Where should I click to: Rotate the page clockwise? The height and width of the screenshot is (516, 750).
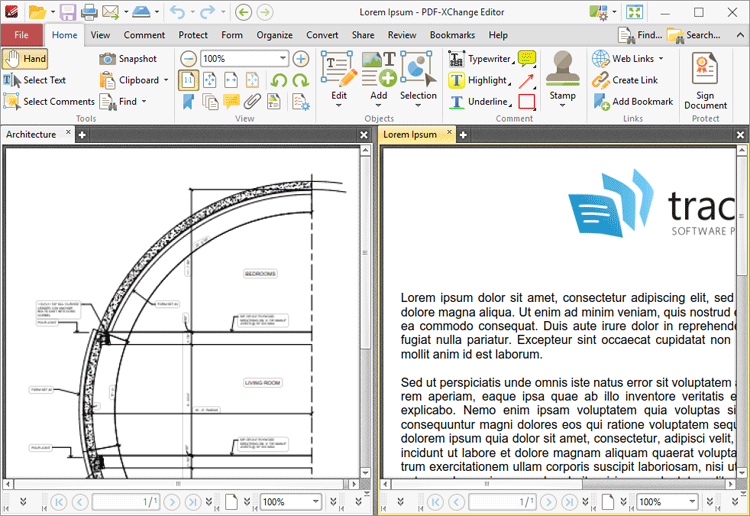click(299, 80)
